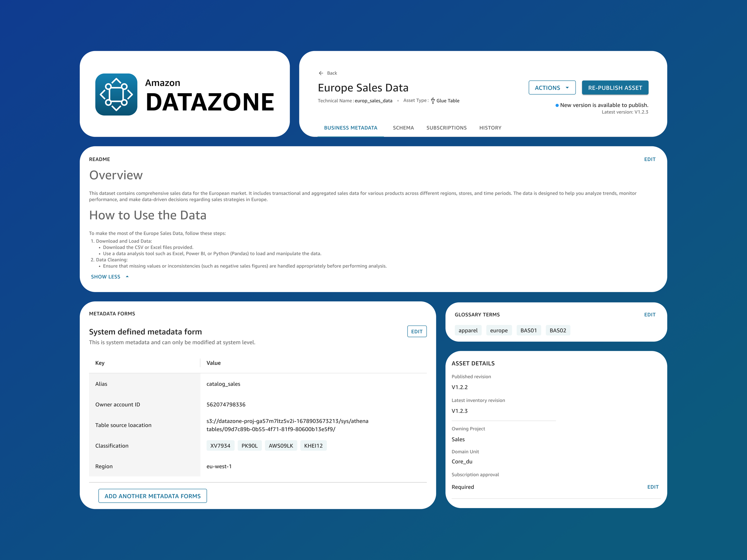
Task: Click the owning project Sales value
Action: 458,439
